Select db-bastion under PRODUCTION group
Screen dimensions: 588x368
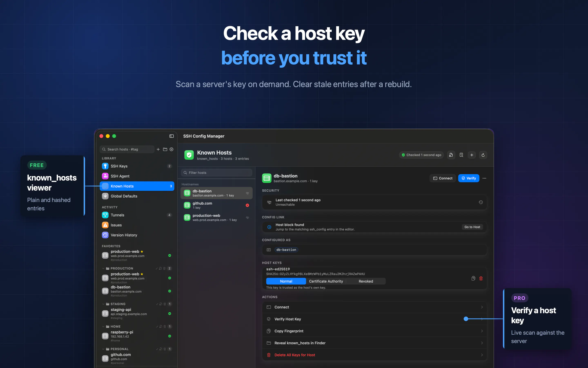pos(137,291)
